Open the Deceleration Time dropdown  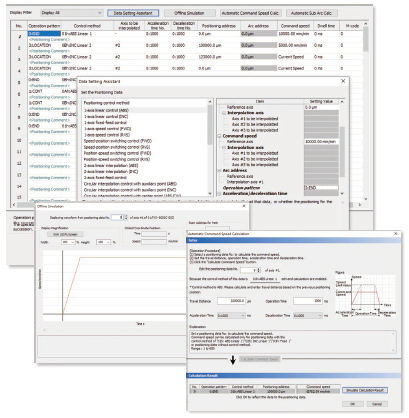pos(308,315)
